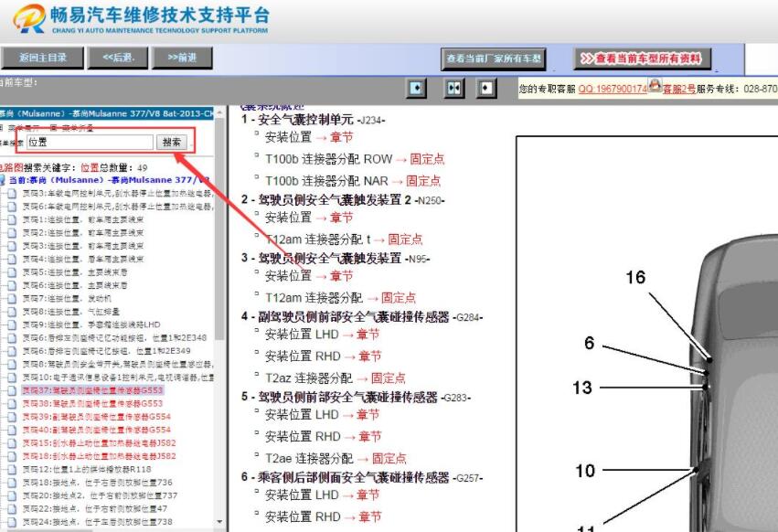Viewport: 778px width, 532px height.
Task: Open 页码20:接地点2 右前侧放脚位置737
Action: coord(100,495)
